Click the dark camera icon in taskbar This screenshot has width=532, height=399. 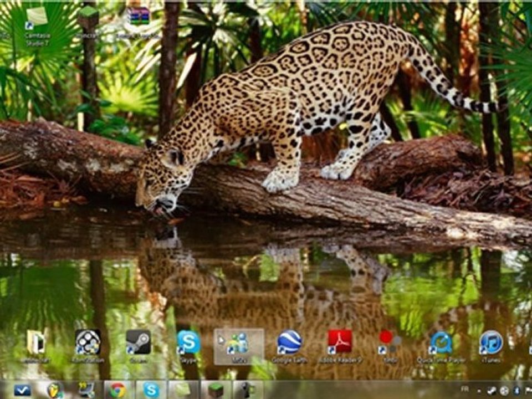[x=248, y=390]
